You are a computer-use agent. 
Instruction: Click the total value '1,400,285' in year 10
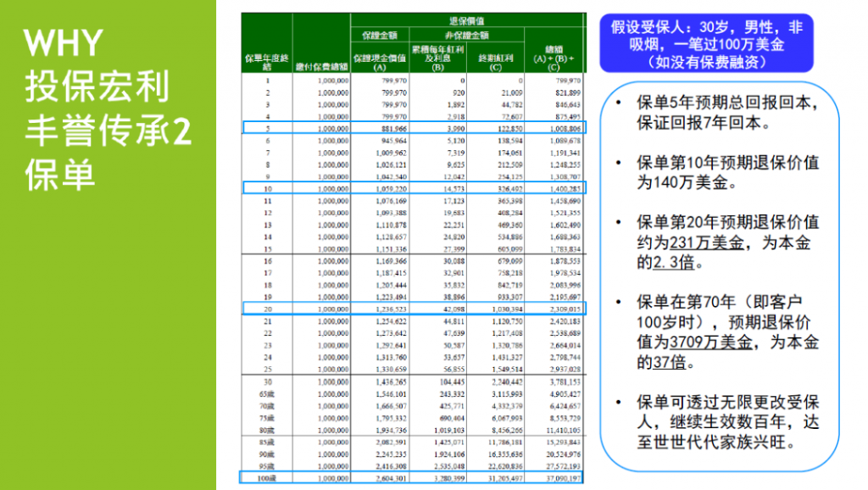[565, 189]
